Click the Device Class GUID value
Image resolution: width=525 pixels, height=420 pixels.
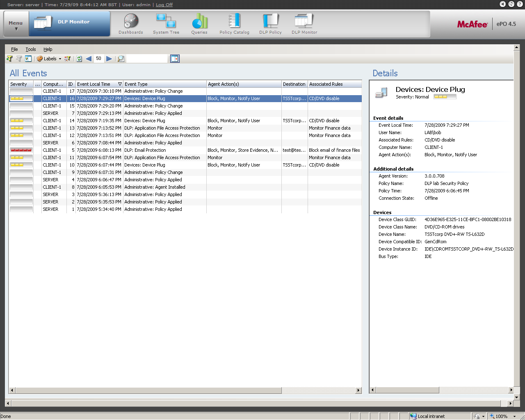[x=468, y=219]
